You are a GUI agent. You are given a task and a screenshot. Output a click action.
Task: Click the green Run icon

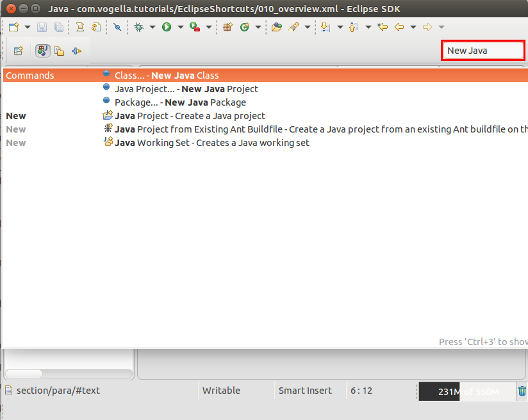tap(167, 27)
